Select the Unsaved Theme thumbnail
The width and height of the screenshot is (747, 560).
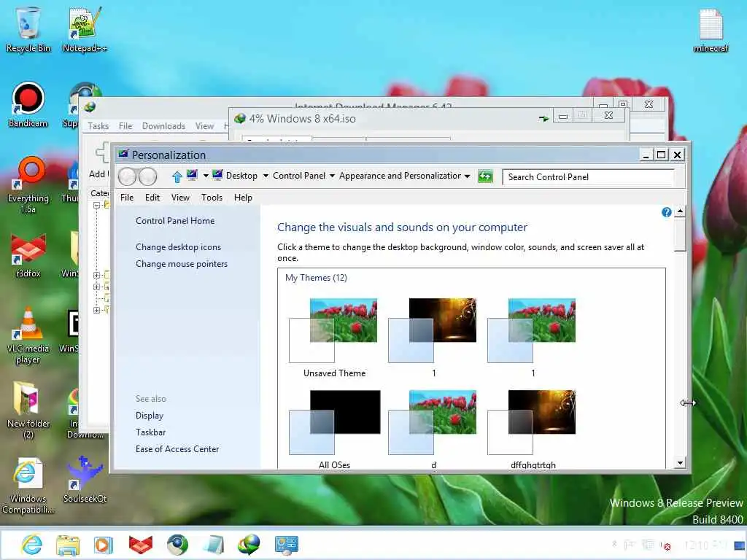[333, 337]
